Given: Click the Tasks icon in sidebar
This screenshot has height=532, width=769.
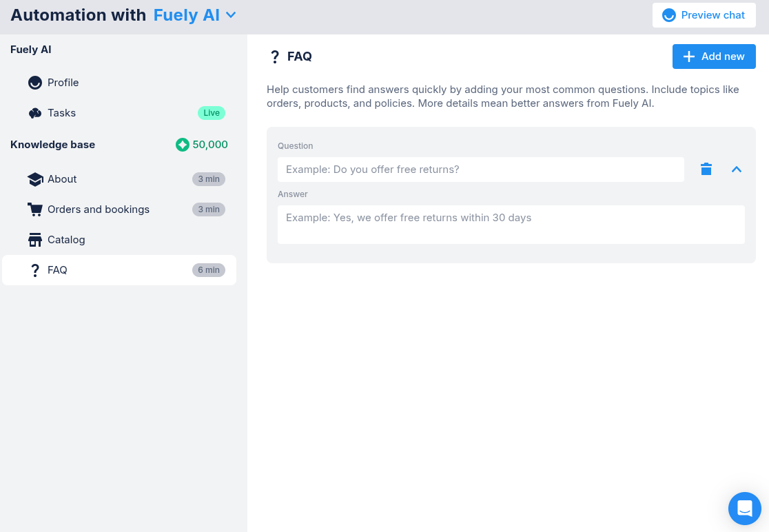Looking at the screenshot, I should pos(35,113).
